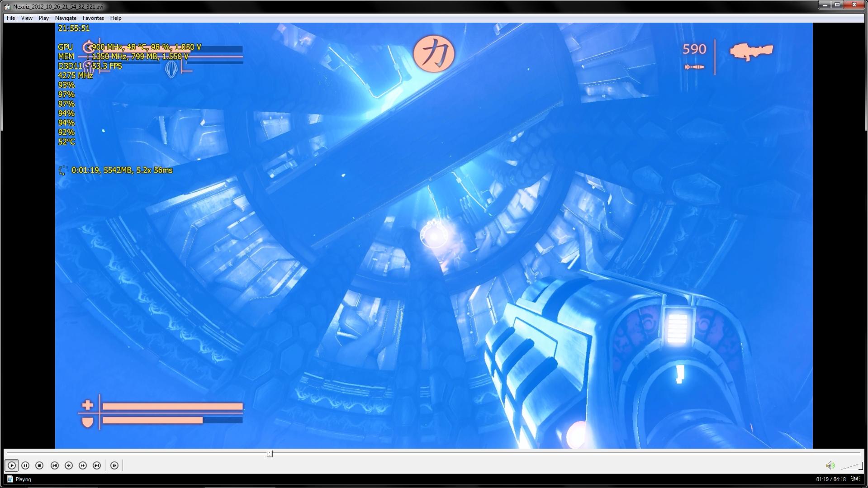Open the Favorites menu

93,18
